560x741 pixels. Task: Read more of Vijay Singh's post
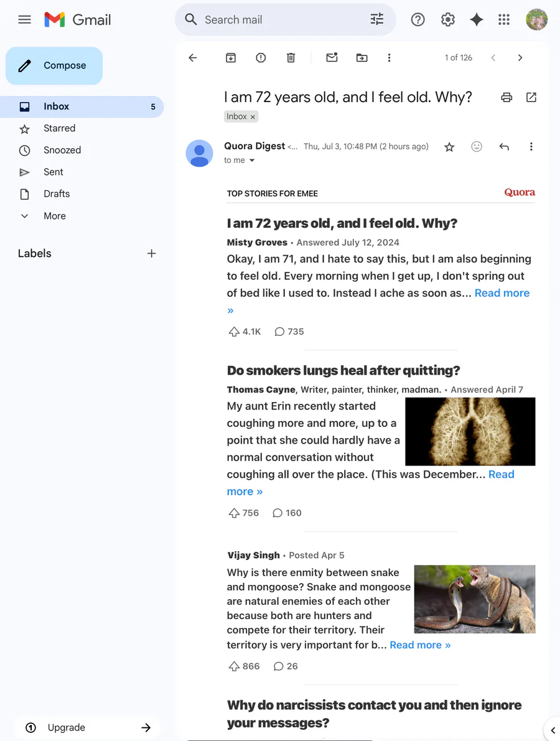[420, 645]
